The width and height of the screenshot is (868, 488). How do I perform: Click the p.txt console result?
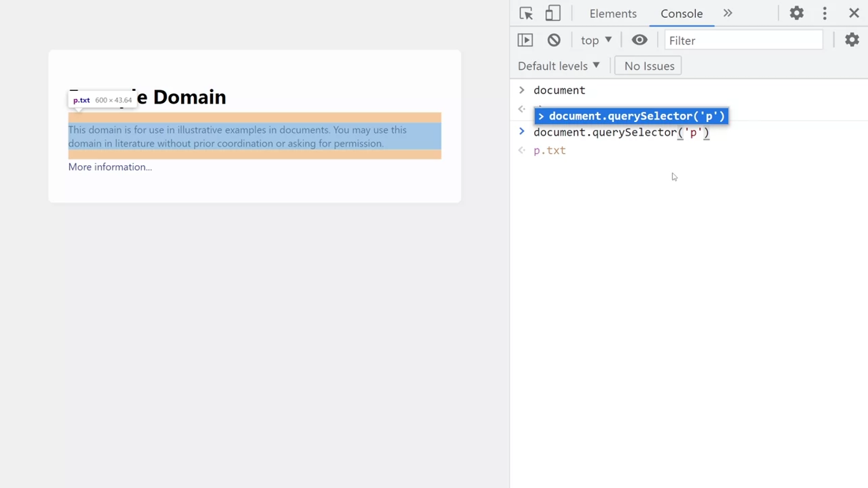550,151
